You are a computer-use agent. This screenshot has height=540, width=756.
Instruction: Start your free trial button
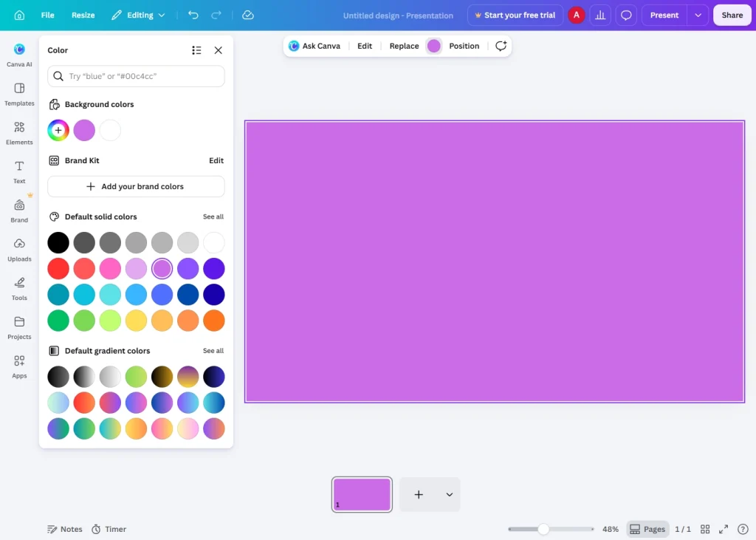coord(515,15)
